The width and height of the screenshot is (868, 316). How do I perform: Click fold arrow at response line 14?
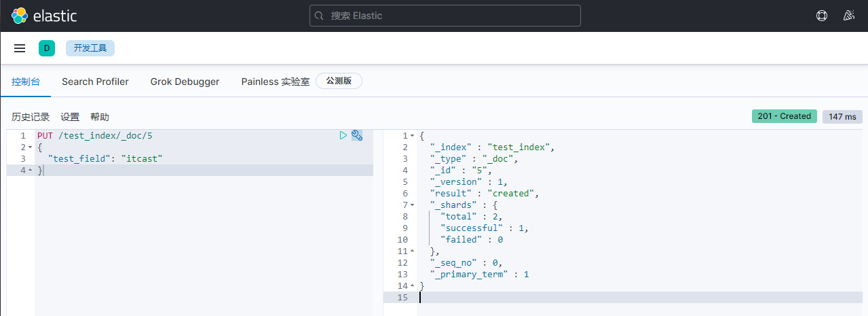pyautogui.click(x=412, y=286)
